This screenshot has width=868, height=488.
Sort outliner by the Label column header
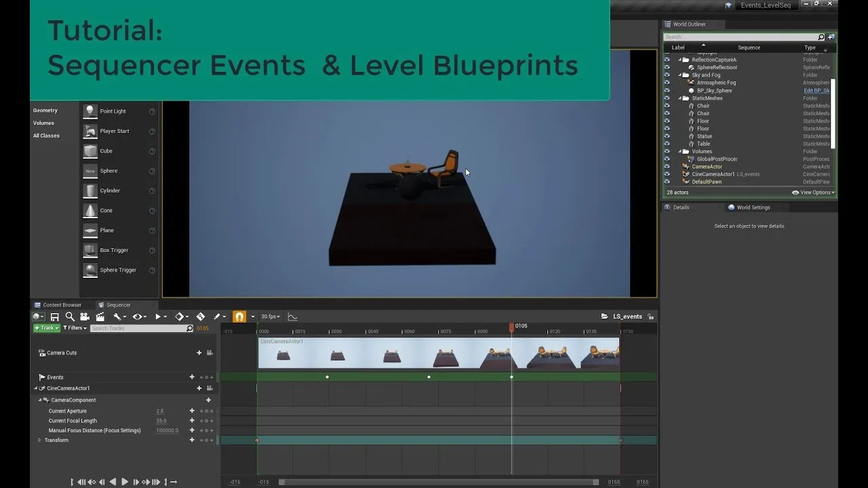tap(678, 47)
